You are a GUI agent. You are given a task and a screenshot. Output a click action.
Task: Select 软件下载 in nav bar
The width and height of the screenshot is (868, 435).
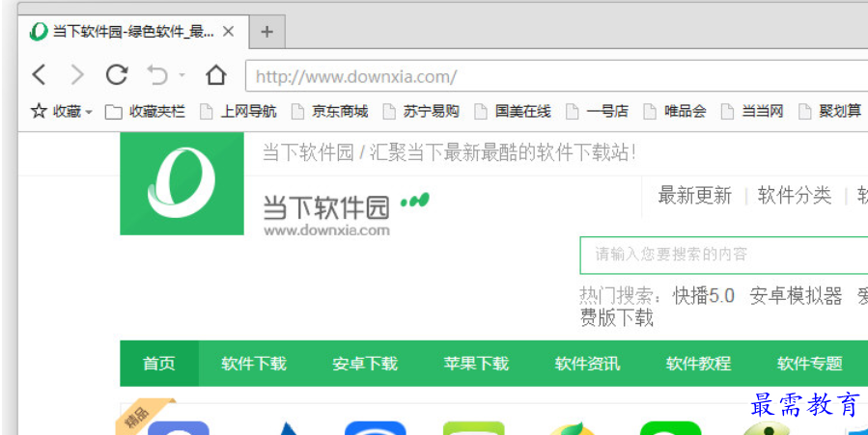(254, 364)
